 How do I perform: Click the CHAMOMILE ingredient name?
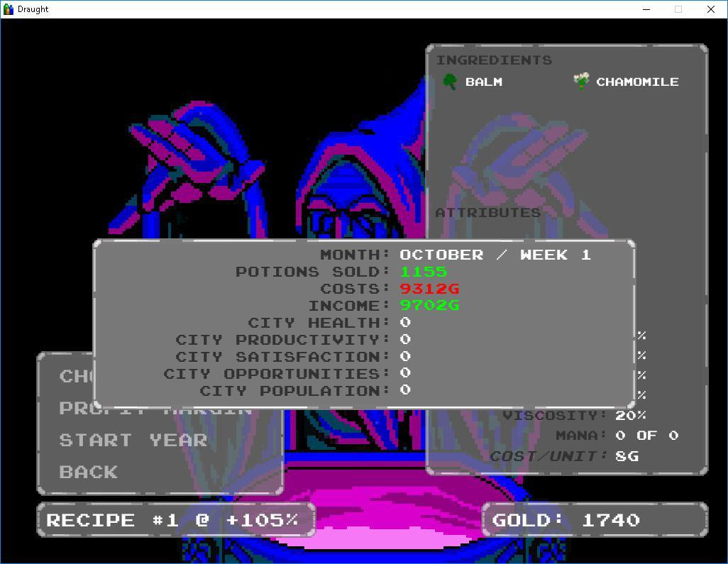click(637, 82)
